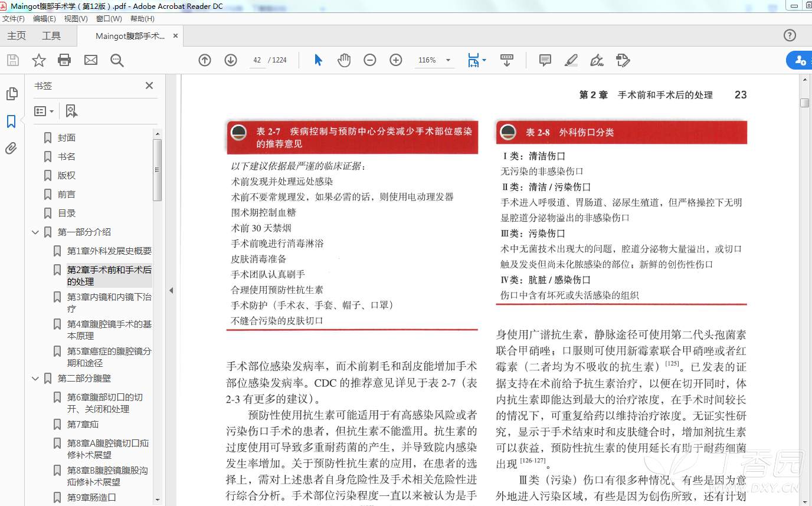Viewport: 812px width, 506px height.
Task: Open 第5章癌症的腹腔镜分期和途径 bookmark
Action: (109, 357)
